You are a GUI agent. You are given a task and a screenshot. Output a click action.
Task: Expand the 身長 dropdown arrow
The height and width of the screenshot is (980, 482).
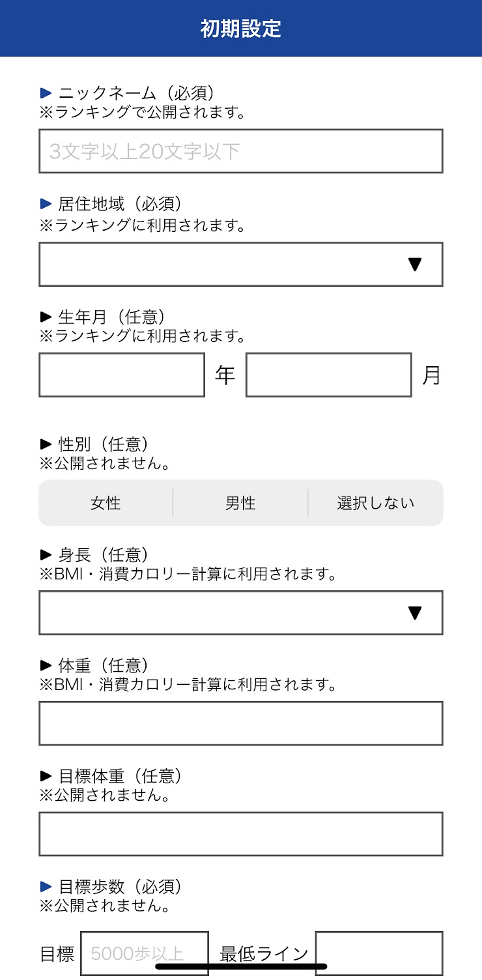[x=414, y=613]
